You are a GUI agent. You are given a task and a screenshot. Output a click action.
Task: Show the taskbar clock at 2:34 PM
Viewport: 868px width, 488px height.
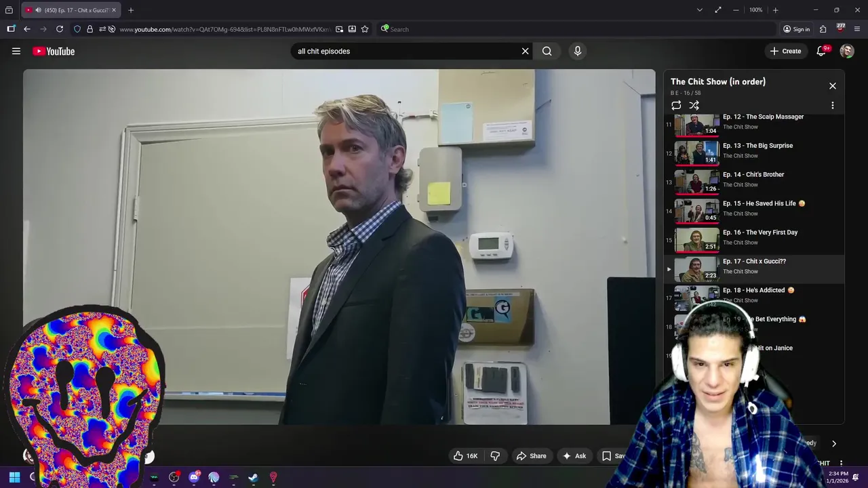tap(837, 477)
